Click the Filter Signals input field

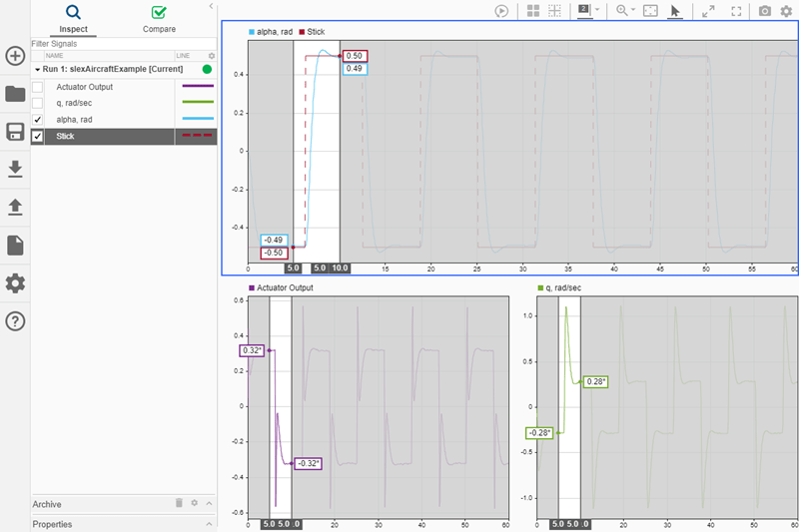coord(124,44)
